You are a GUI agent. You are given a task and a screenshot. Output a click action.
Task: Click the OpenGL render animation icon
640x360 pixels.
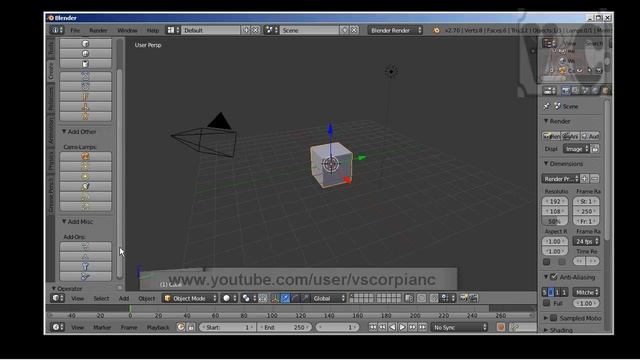point(473,298)
